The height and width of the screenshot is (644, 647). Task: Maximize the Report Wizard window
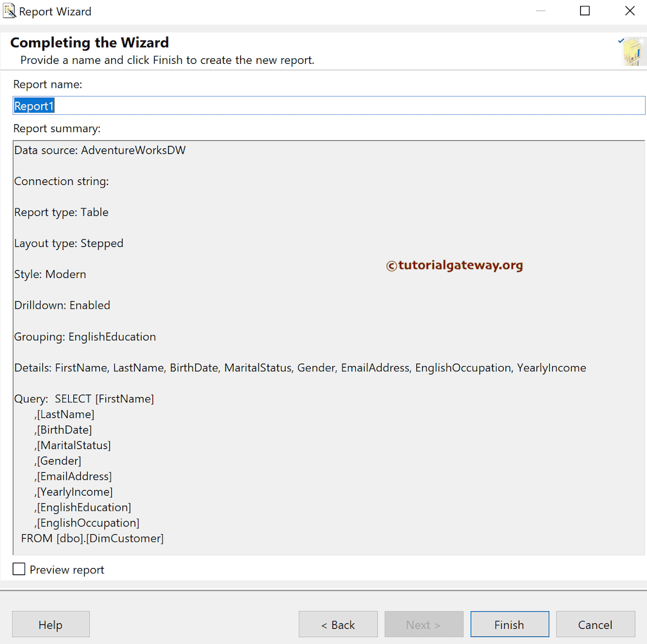coord(584,11)
